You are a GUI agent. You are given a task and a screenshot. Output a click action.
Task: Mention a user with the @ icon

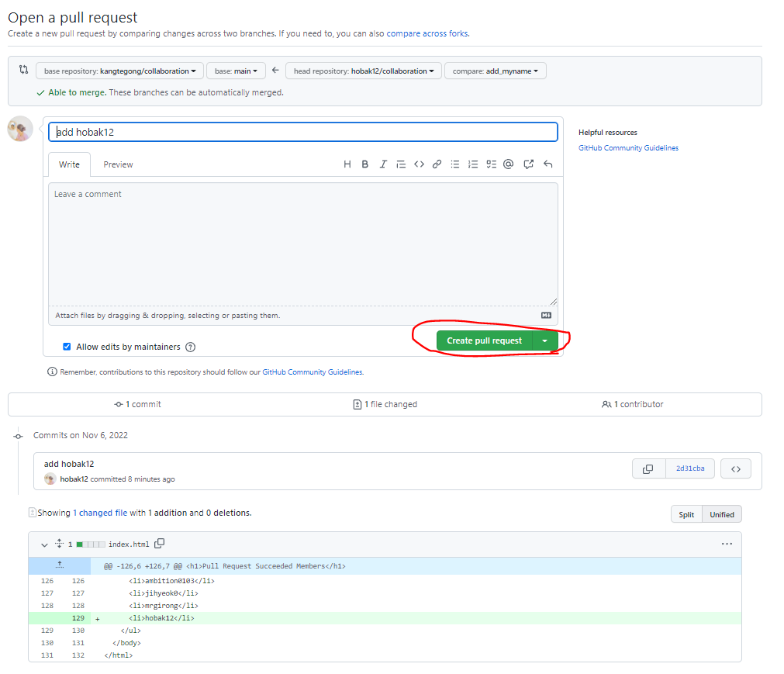(509, 164)
